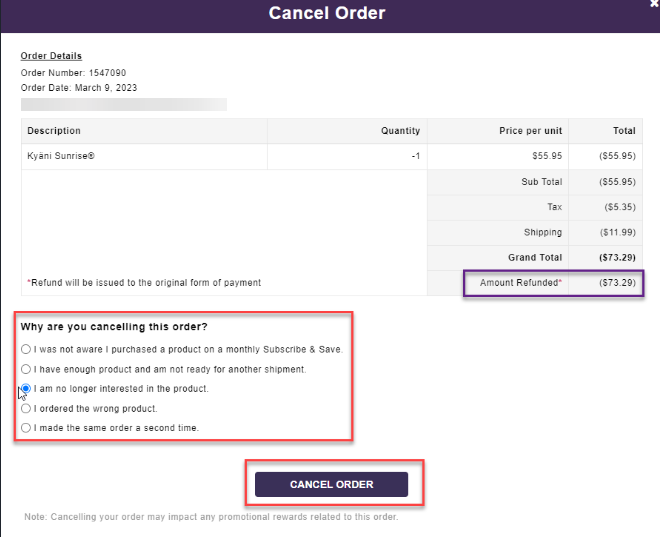Click the CANCEL ORDER button
The image size is (660, 537).
coord(331,484)
